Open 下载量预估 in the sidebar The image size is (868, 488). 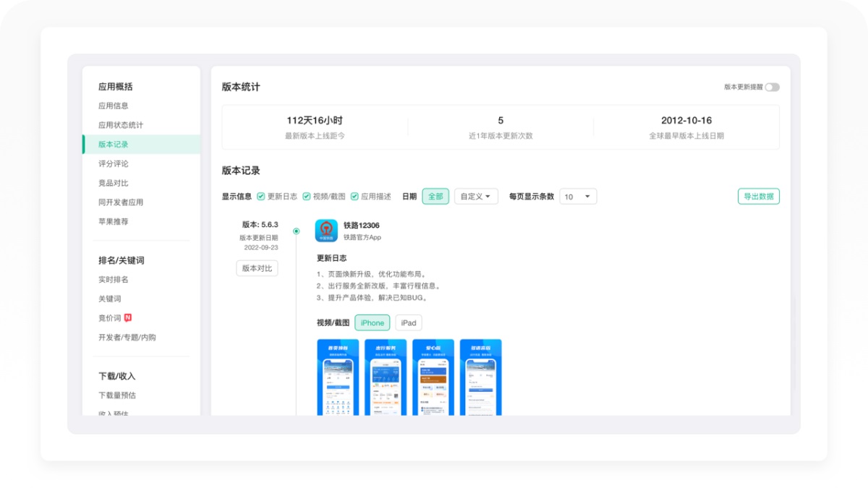117,395
